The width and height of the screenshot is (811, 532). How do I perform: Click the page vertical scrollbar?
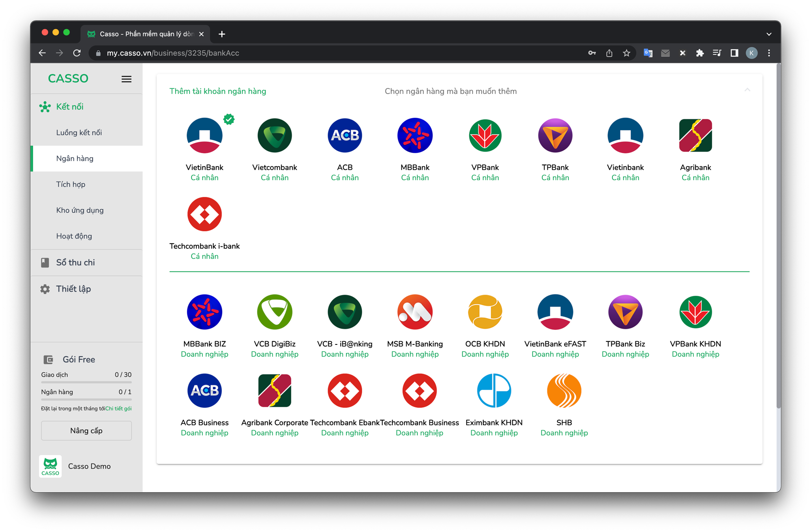778,235
